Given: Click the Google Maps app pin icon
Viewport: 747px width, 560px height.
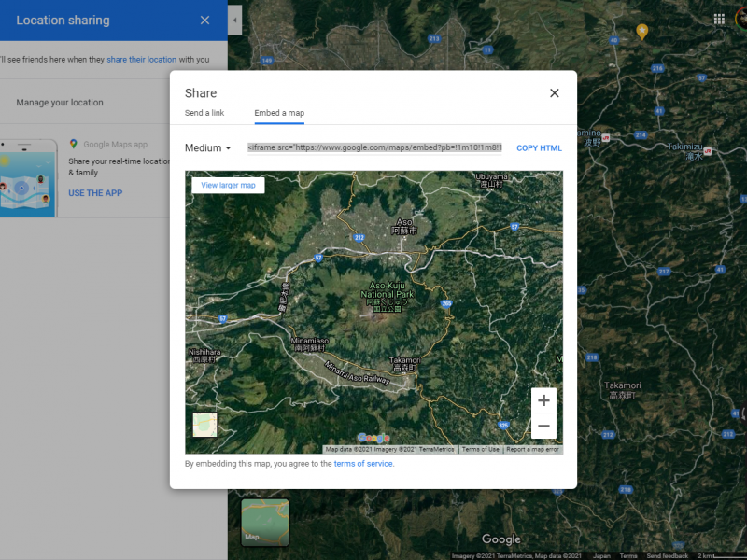Looking at the screenshot, I should click(74, 144).
